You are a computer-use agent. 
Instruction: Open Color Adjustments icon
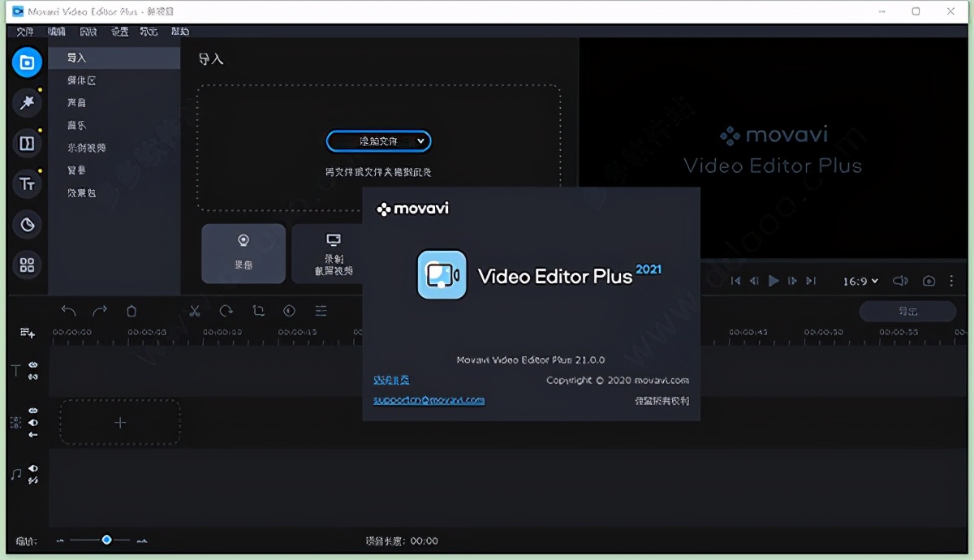289,311
